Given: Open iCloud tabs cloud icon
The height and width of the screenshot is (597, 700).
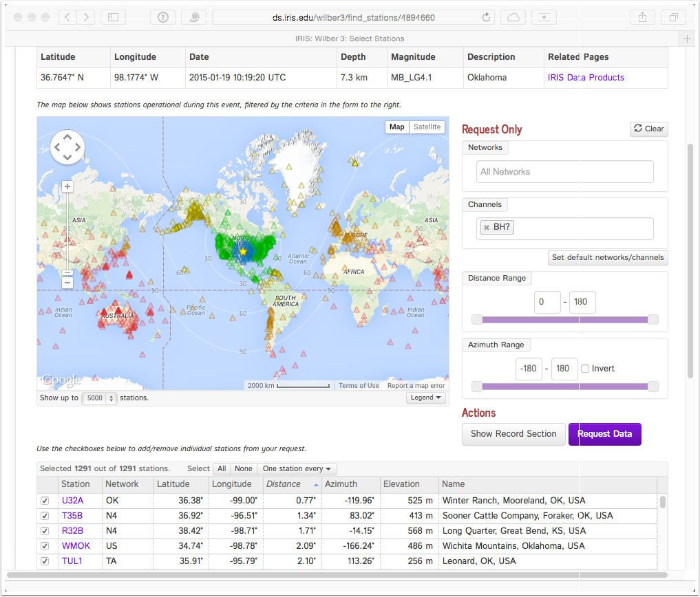Looking at the screenshot, I should [x=513, y=17].
